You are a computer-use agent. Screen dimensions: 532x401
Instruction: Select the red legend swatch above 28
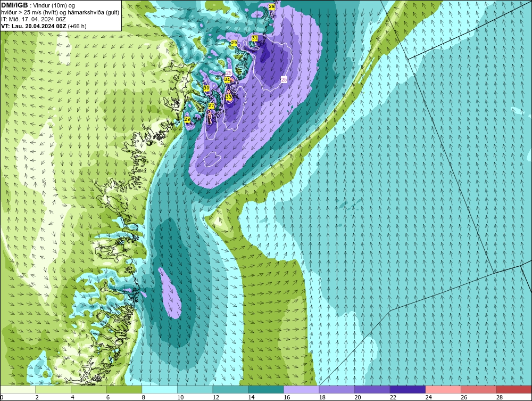point(514,389)
